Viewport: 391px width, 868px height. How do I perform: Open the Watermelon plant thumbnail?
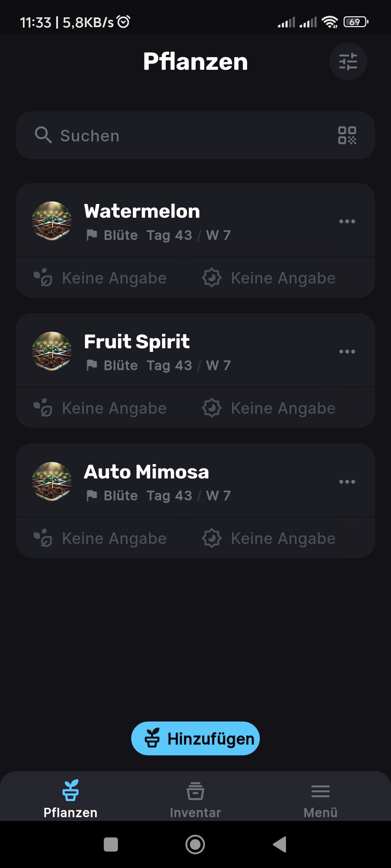[52, 221]
